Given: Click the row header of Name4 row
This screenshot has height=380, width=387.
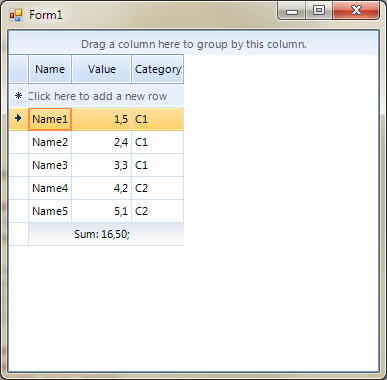Looking at the screenshot, I should 19,188.
